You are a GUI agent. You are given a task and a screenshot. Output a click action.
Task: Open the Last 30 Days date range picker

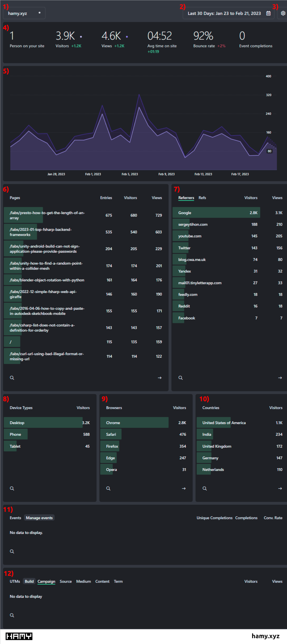pos(228,13)
